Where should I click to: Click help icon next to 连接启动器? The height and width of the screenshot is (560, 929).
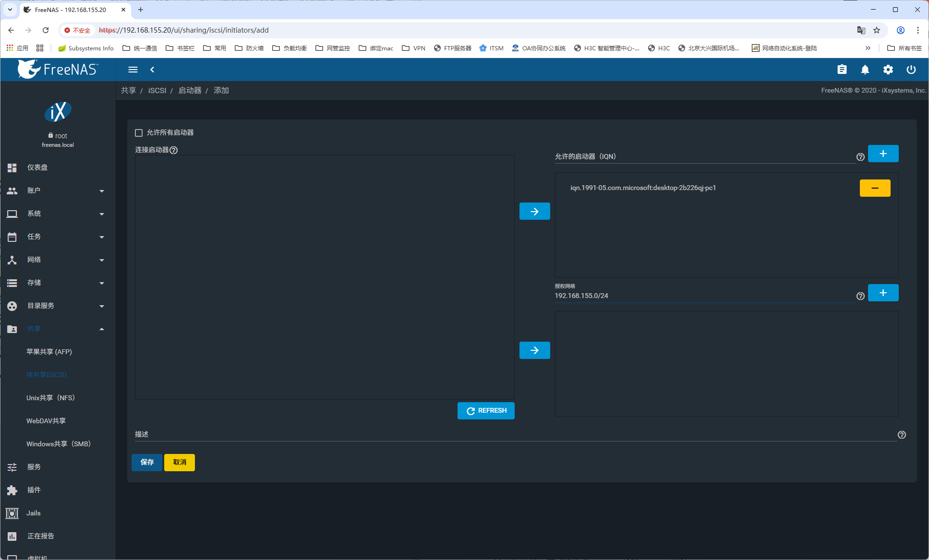click(x=174, y=150)
